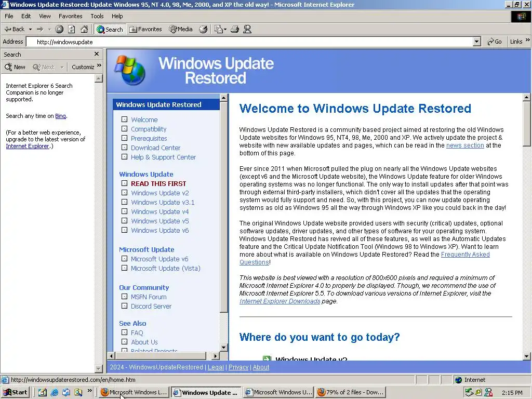Open the news section link
Image resolution: width=532 pixels, height=399 pixels.
(465, 145)
